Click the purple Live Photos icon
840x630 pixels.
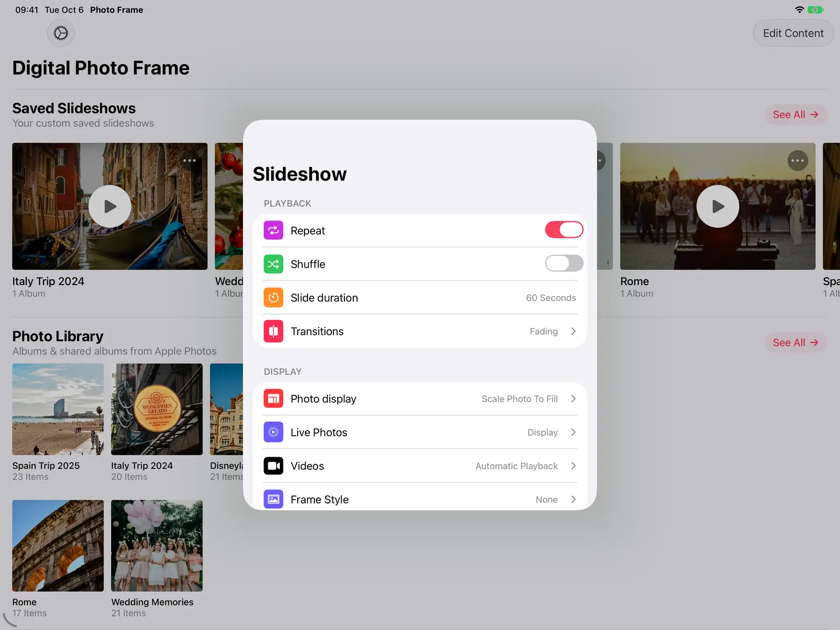click(274, 432)
